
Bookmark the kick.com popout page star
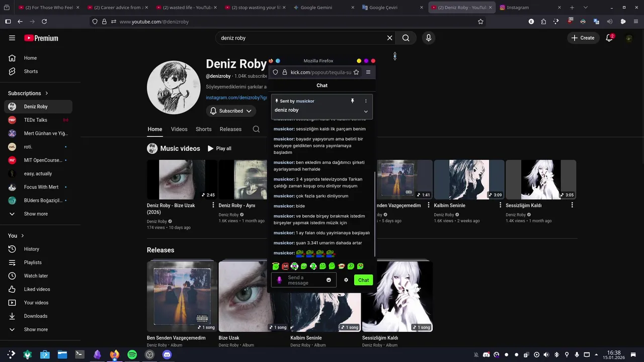coord(356,72)
